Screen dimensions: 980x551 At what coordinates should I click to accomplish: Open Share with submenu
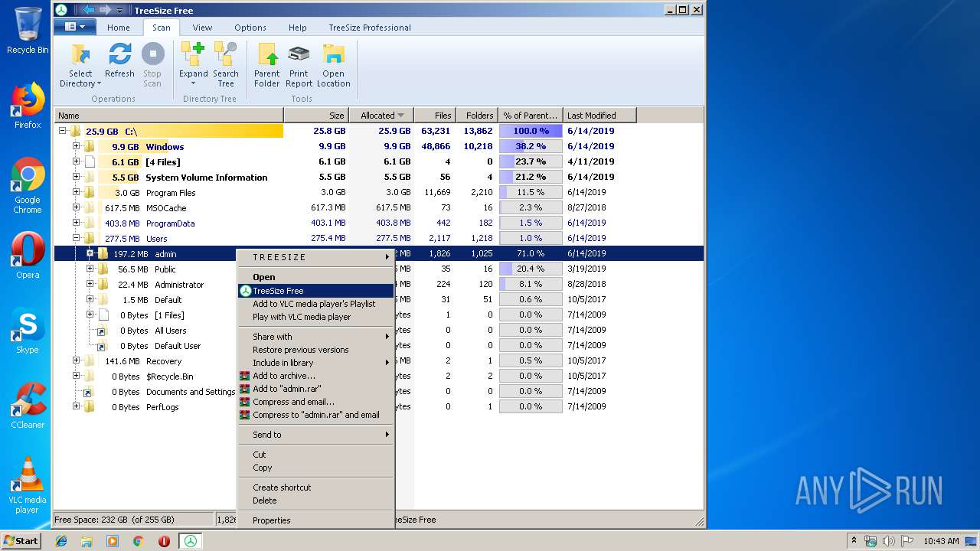(315, 337)
